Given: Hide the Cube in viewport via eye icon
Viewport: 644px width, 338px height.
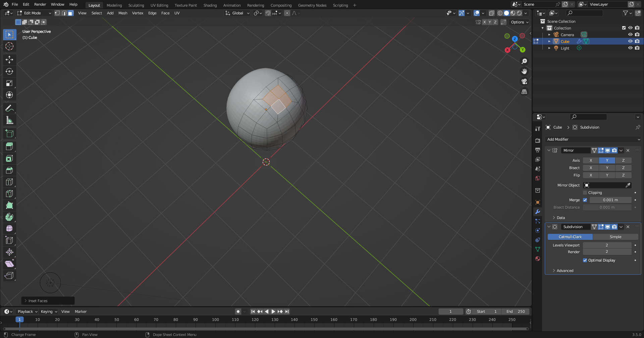Looking at the screenshot, I should [630, 42].
